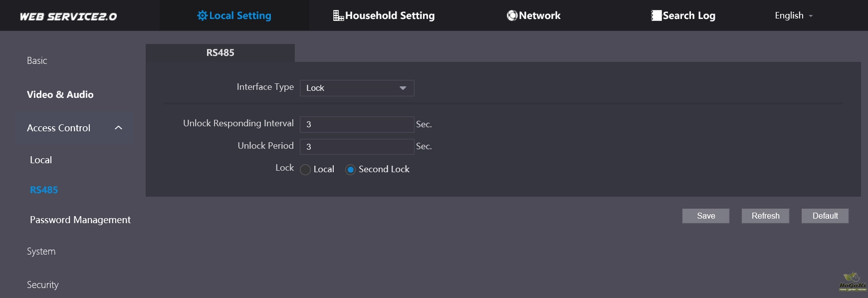Click the Network globe icon
This screenshot has height=298, width=868.
pos(512,15)
